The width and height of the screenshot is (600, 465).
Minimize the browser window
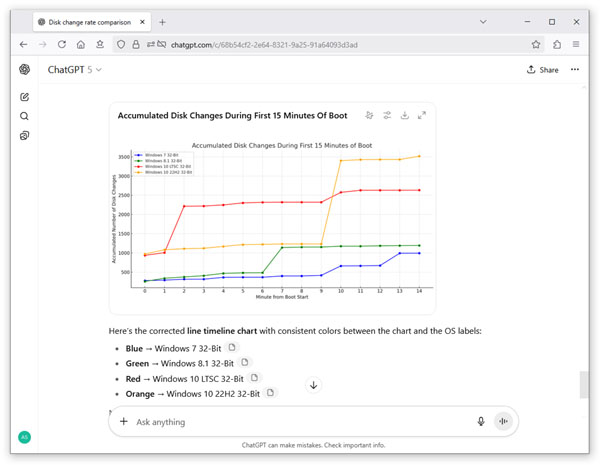527,22
